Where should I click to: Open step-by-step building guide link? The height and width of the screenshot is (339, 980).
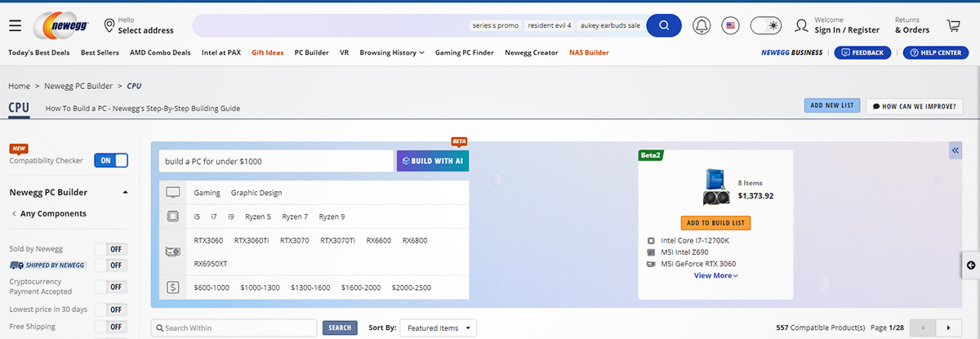click(143, 108)
